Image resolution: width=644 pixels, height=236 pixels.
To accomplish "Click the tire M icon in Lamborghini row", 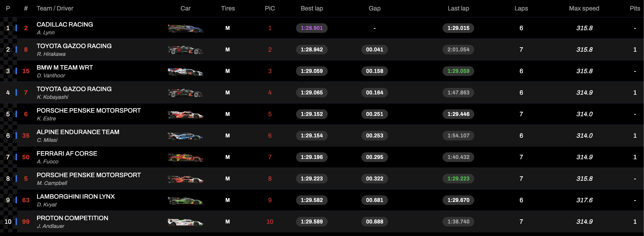I will [x=228, y=200].
